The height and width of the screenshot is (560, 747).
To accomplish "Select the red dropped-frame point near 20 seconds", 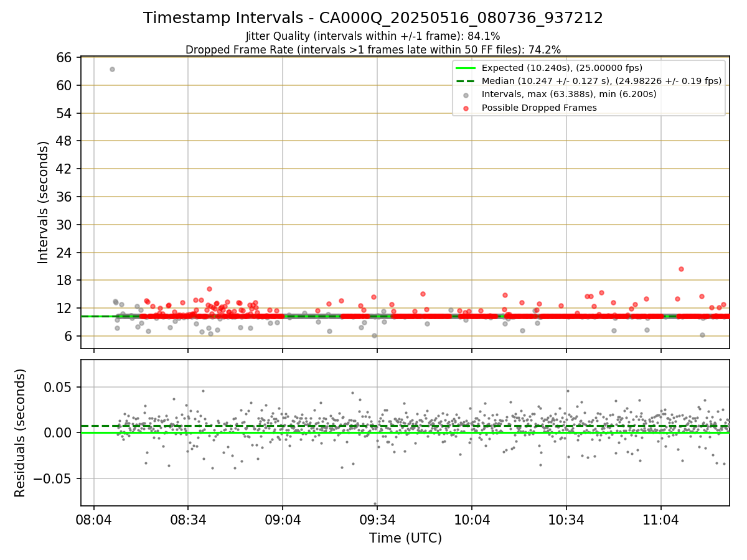I will point(681,269).
